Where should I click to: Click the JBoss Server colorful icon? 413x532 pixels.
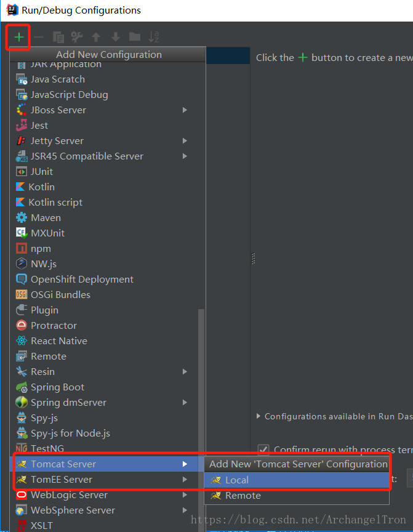coord(22,110)
